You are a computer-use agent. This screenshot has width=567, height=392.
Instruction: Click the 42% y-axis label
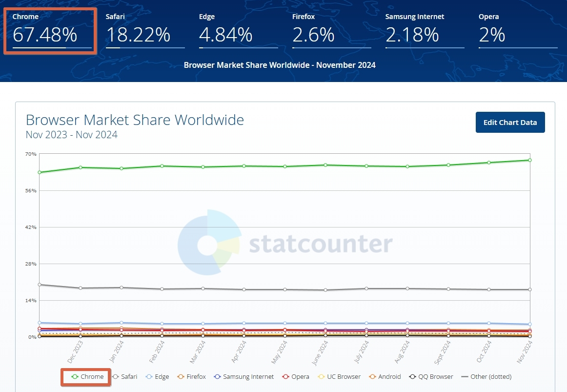point(31,227)
